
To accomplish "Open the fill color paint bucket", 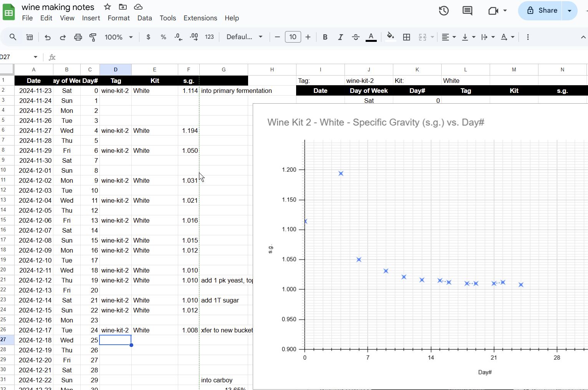I will coord(390,37).
